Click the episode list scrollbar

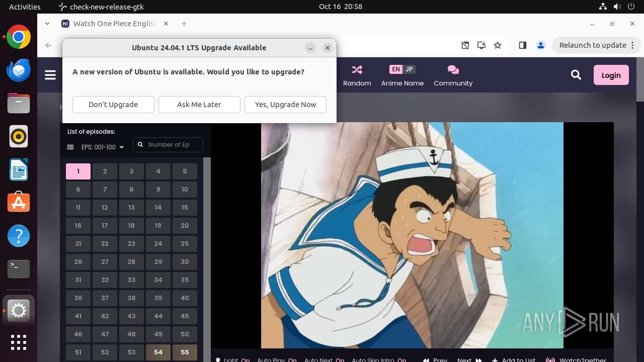point(207,259)
